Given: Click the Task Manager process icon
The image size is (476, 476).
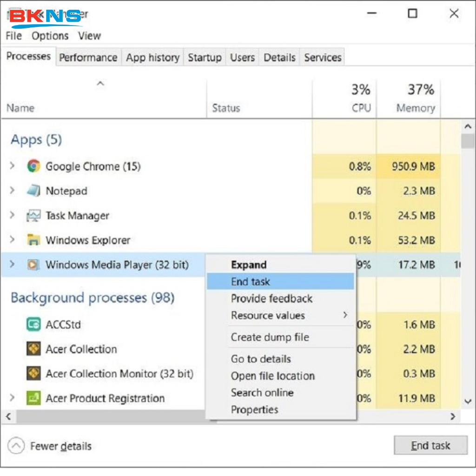Looking at the screenshot, I should coord(33,216).
